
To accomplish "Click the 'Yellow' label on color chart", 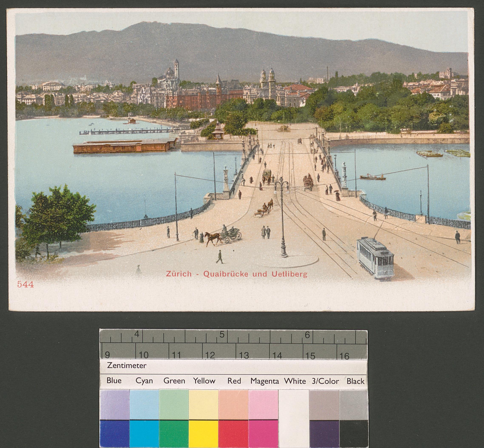I will [204, 381].
